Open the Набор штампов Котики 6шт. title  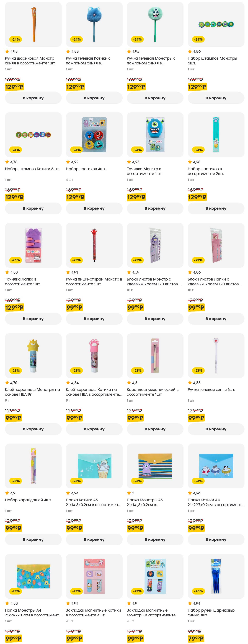coord(32,169)
